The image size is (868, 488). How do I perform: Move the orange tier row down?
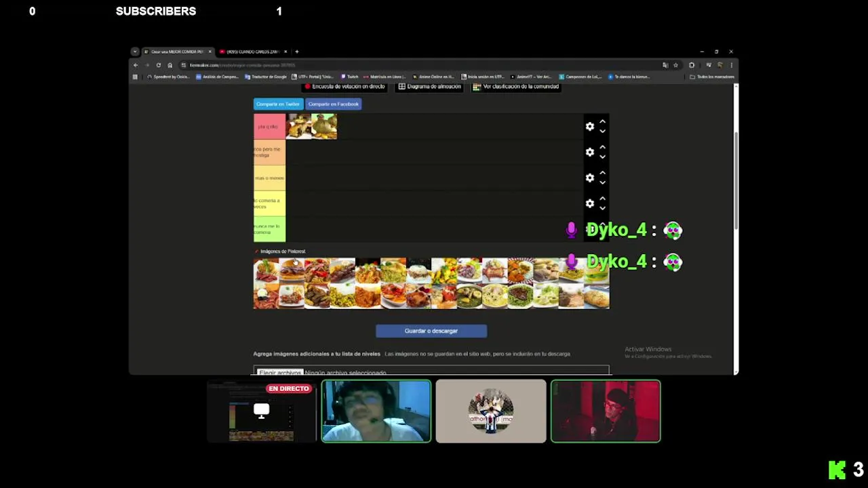602,157
